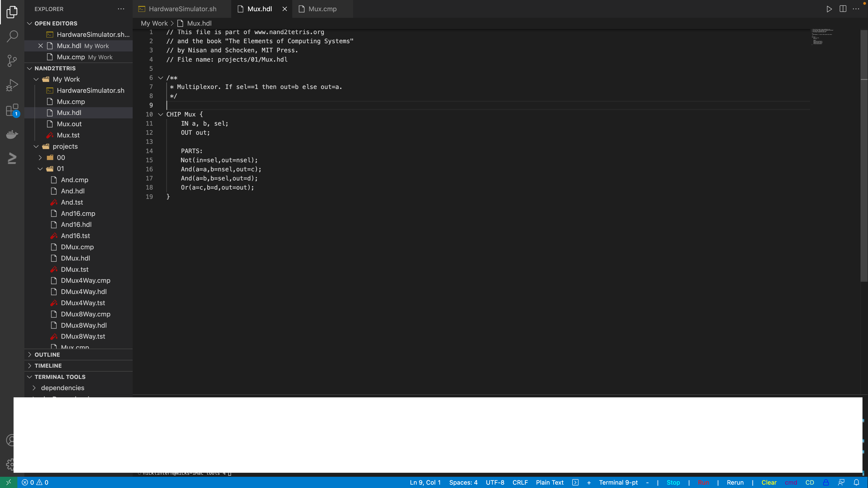Open Run and Debug view
This screenshot has width=868, height=488.
[12, 85]
